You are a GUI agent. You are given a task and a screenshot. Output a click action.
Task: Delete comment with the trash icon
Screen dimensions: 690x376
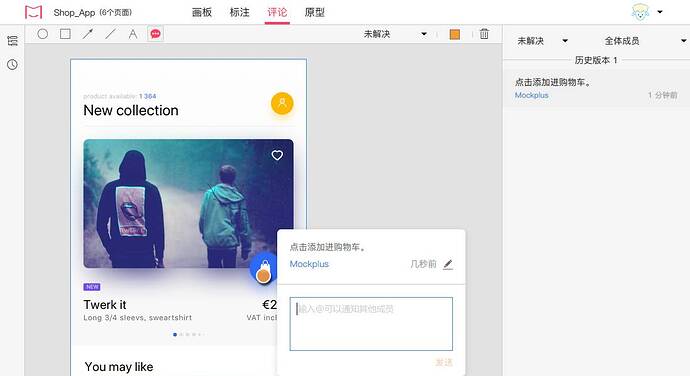point(484,34)
